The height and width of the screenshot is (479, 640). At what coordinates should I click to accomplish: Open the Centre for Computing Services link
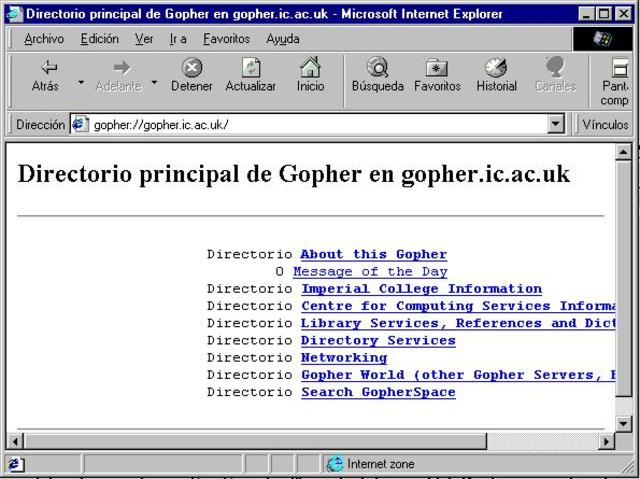(x=458, y=306)
